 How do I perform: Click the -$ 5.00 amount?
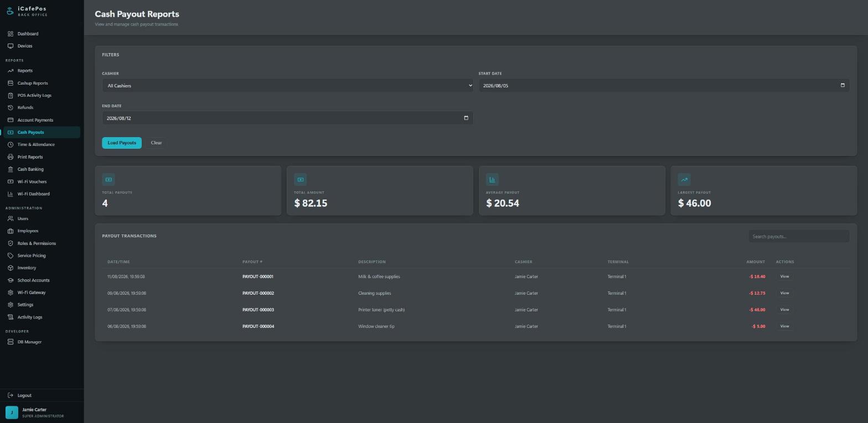coord(758,326)
